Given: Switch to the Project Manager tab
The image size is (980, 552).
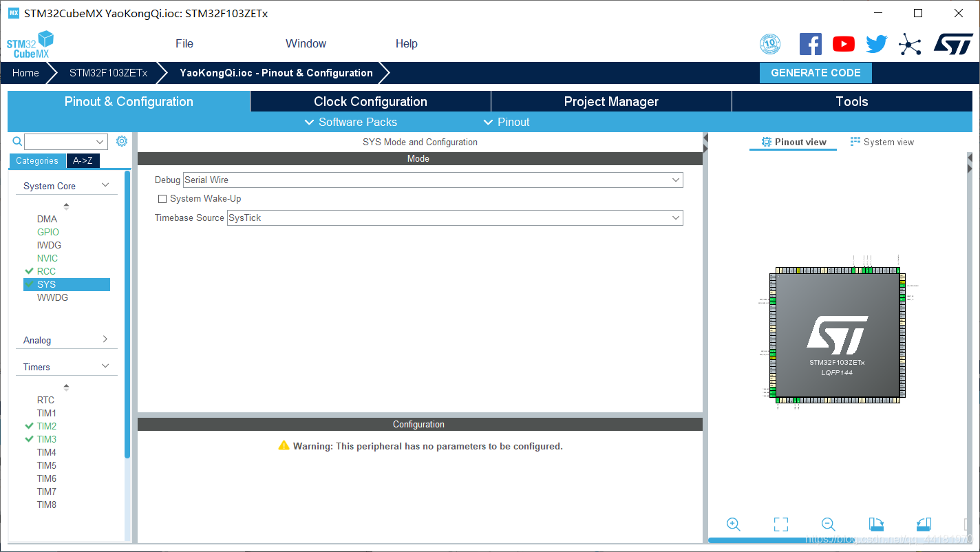Looking at the screenshot, I should pos(611,101).
